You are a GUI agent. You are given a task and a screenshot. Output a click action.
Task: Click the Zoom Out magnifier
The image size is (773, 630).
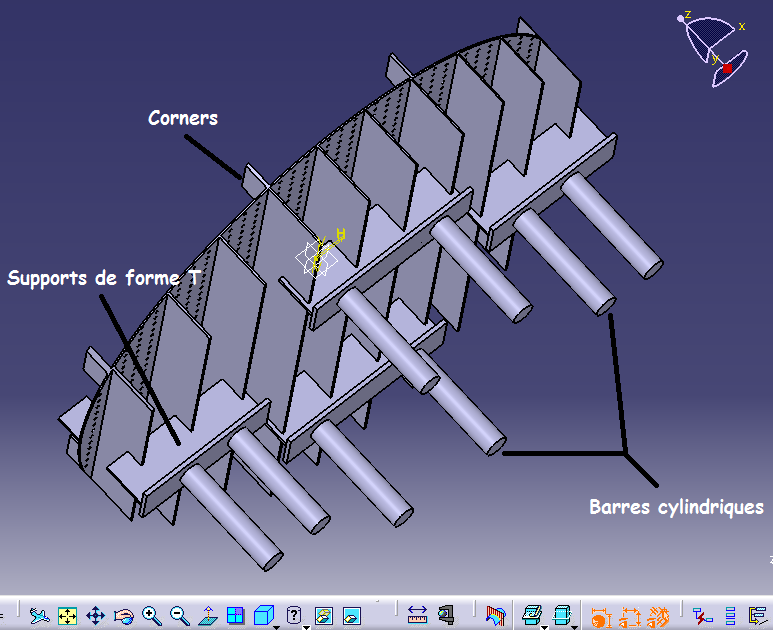tap(180, 616)
